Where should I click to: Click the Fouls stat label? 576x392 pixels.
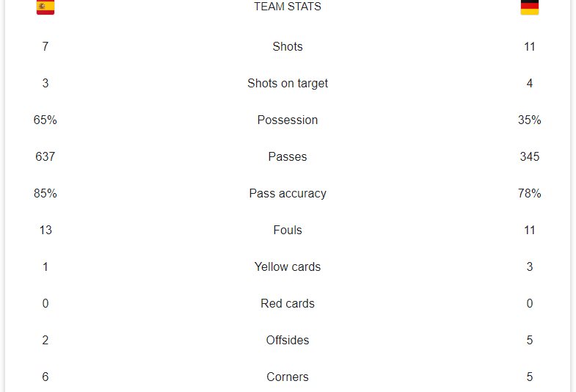click(288, 231)
